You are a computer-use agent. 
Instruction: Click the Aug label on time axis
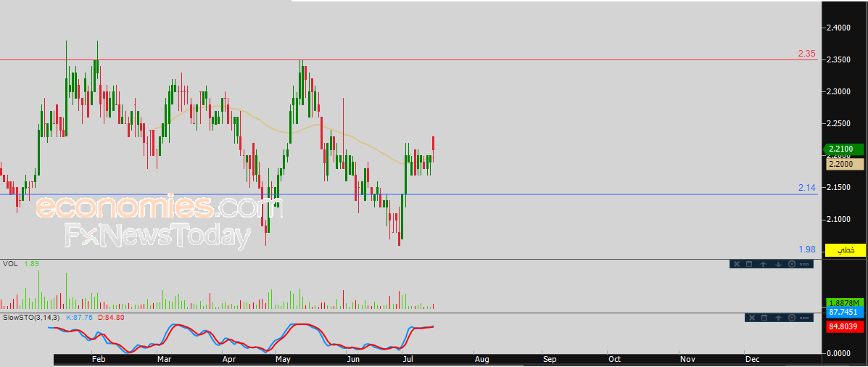[x=481, y=359]
